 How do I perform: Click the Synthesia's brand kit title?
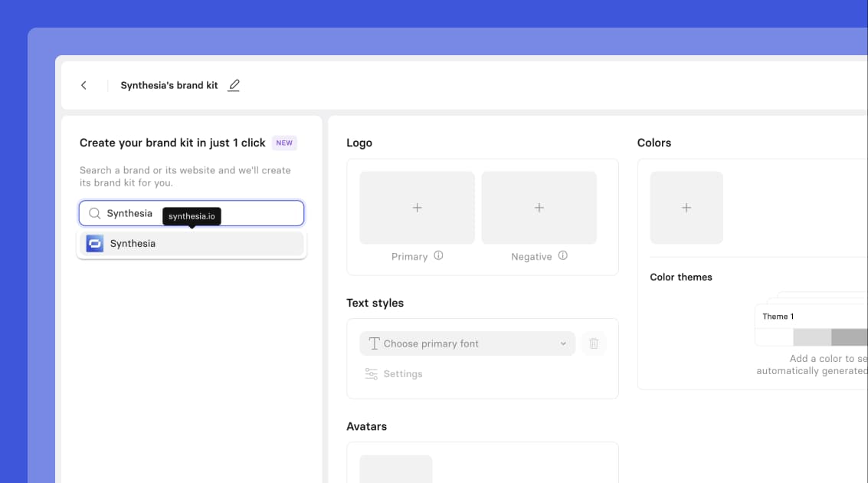[169, 85]
